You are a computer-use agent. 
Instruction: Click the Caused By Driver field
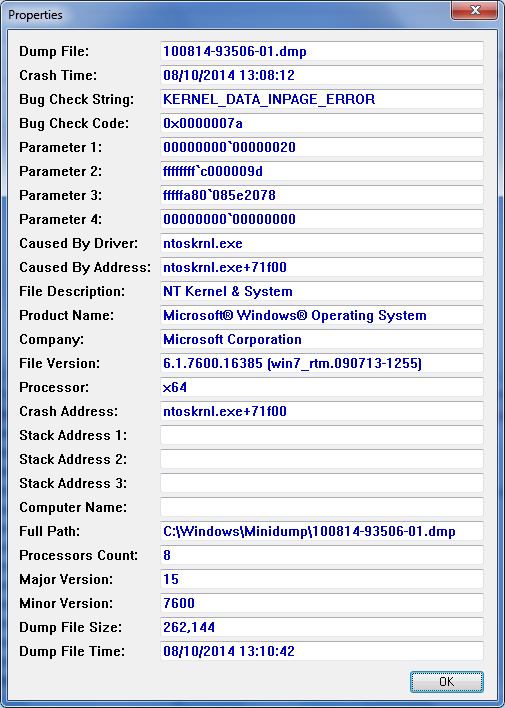pos(322,243)
